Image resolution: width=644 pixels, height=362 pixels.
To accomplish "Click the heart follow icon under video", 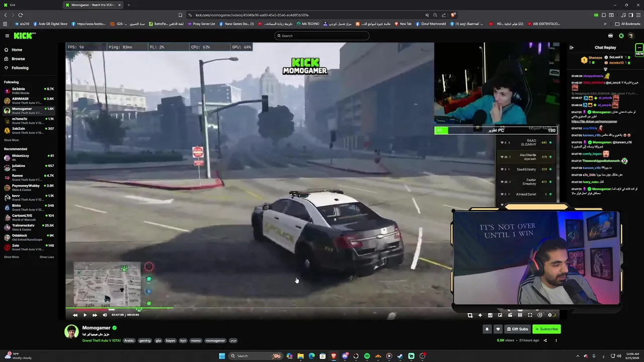I will click(x=498, y=329).
